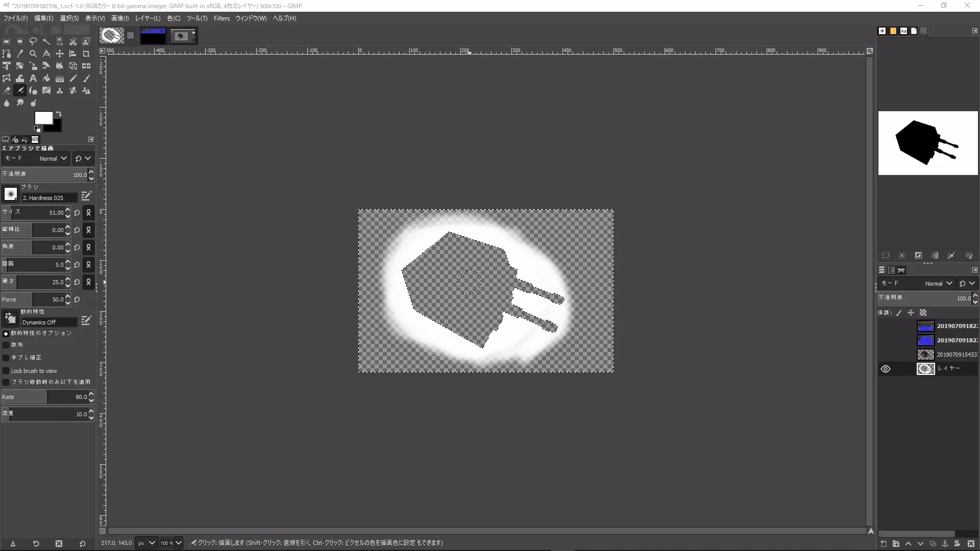Open the Filters menu
980x551 pixels.
(222, 18)
